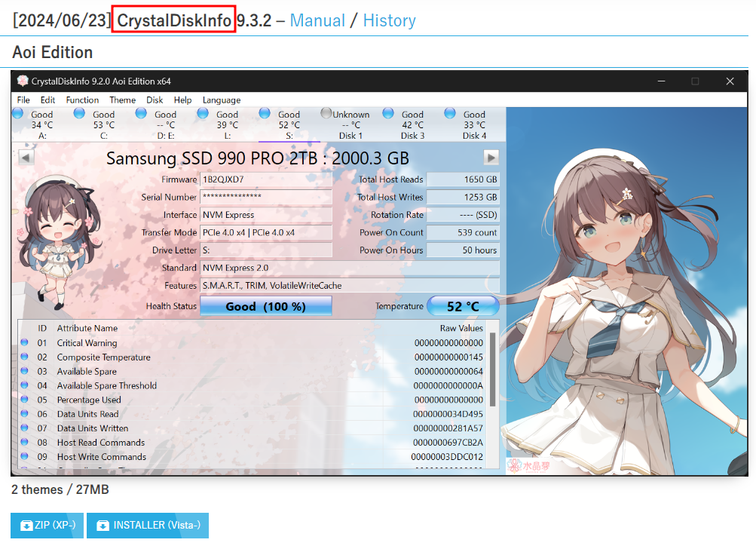Click Total Host Writes value 1253 GB

[463, 197]
